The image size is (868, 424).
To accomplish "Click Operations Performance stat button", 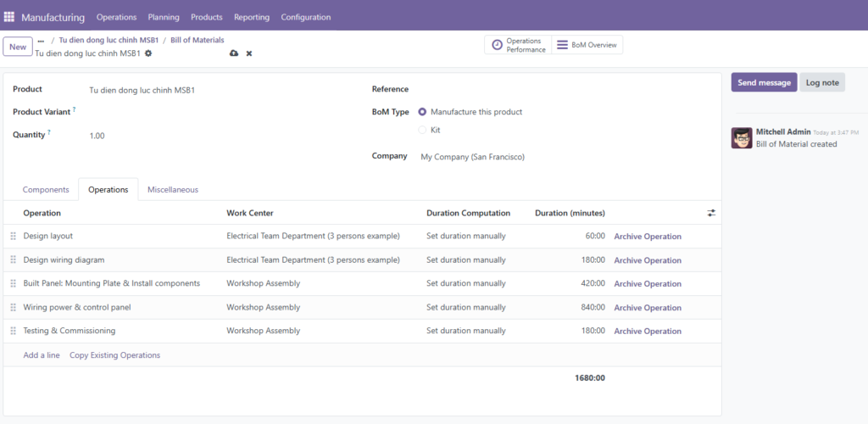I will pos(518,45).
